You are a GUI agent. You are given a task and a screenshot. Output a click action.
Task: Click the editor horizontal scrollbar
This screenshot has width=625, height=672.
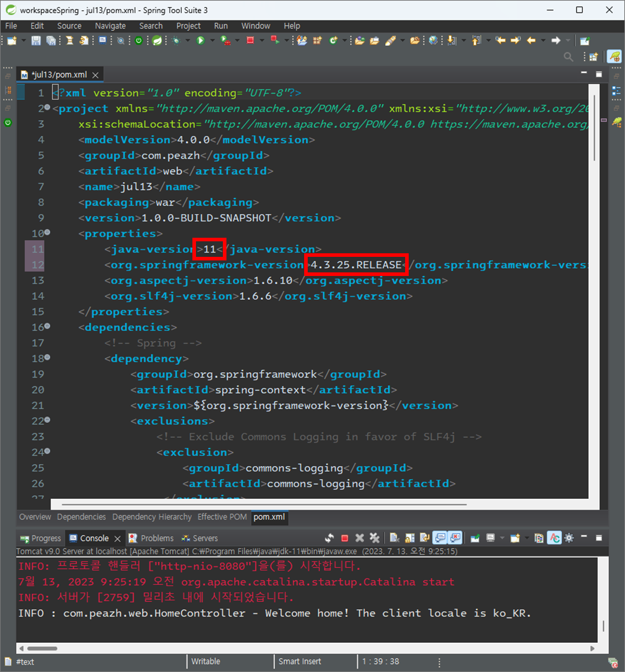(264, 504)
